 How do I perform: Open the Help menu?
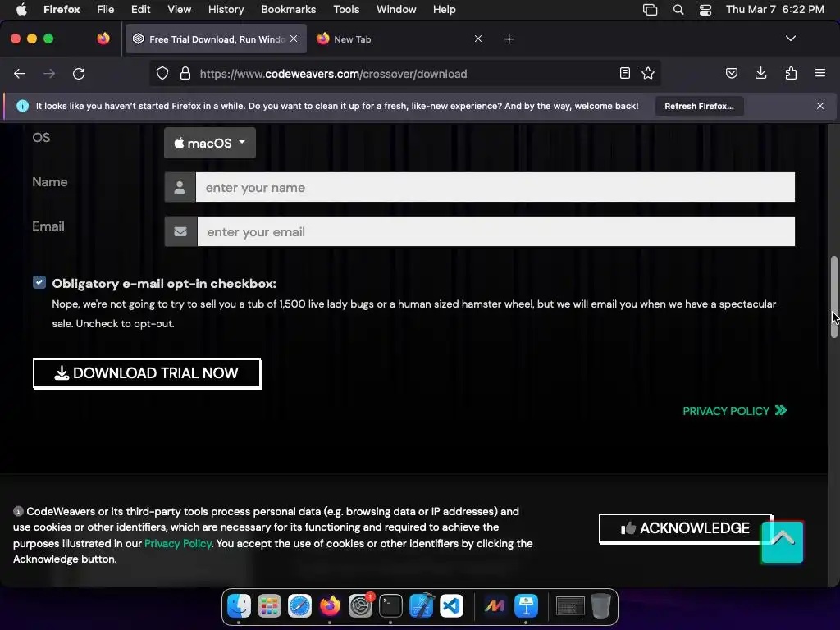point(444,10)
